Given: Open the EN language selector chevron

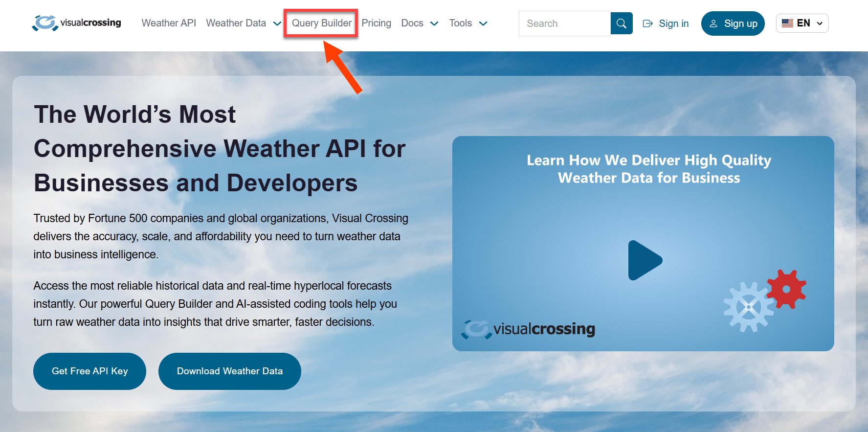Looking at the screenshot, I should [x=820, y=23].
